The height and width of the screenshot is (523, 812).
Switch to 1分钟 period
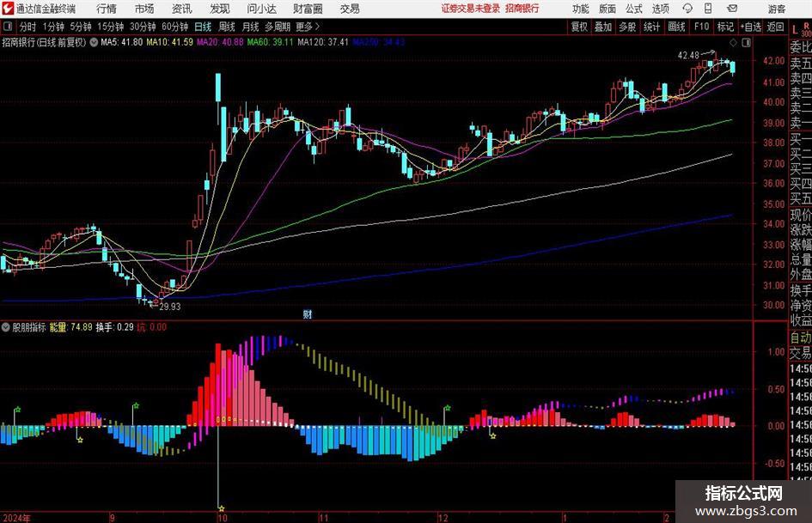pos(53,27)
